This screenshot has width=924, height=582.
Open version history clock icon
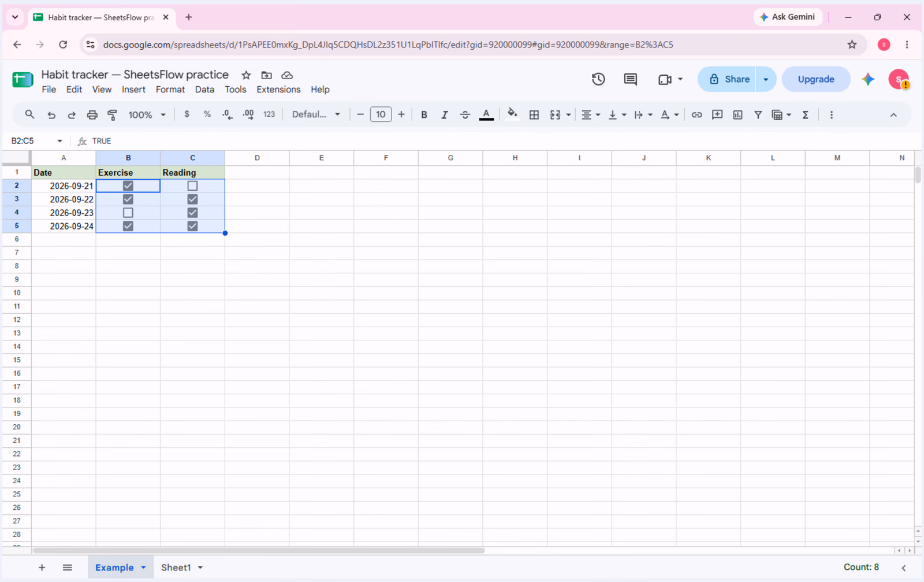point(598,79)
